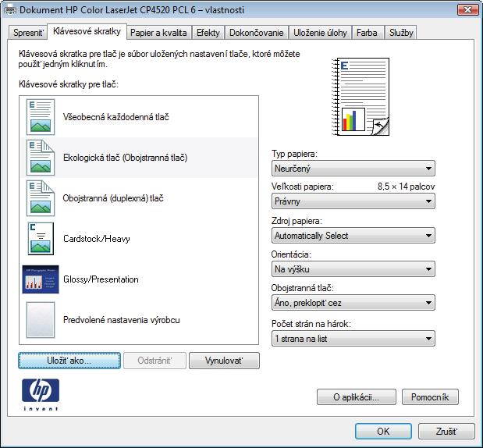483x448 pixels.
Task: Open the O aplikácii... dialog button
Action: (357, 396)
